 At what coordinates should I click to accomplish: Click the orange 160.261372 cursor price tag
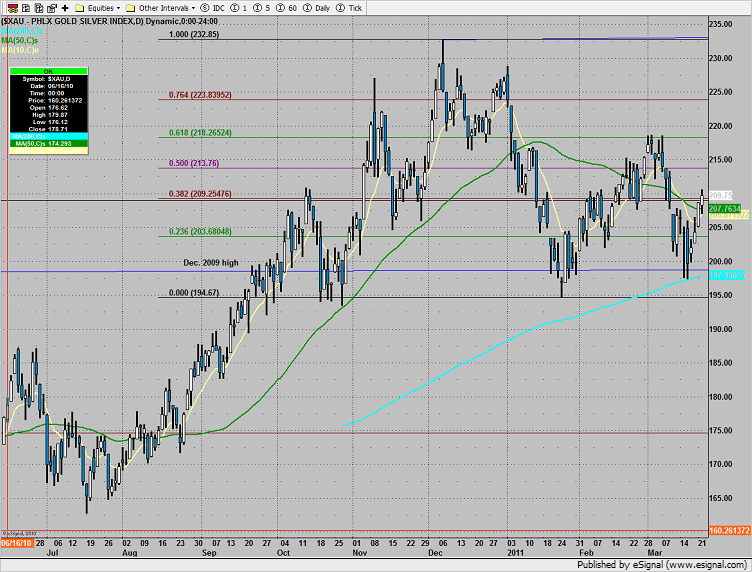(729, 531)
